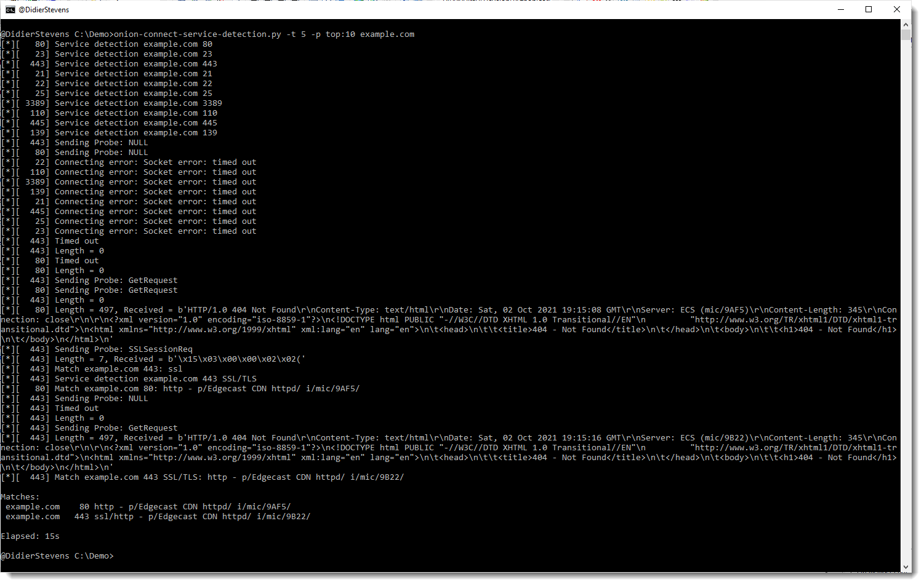Click the vertical scrollbar thumb

[906, 34]
